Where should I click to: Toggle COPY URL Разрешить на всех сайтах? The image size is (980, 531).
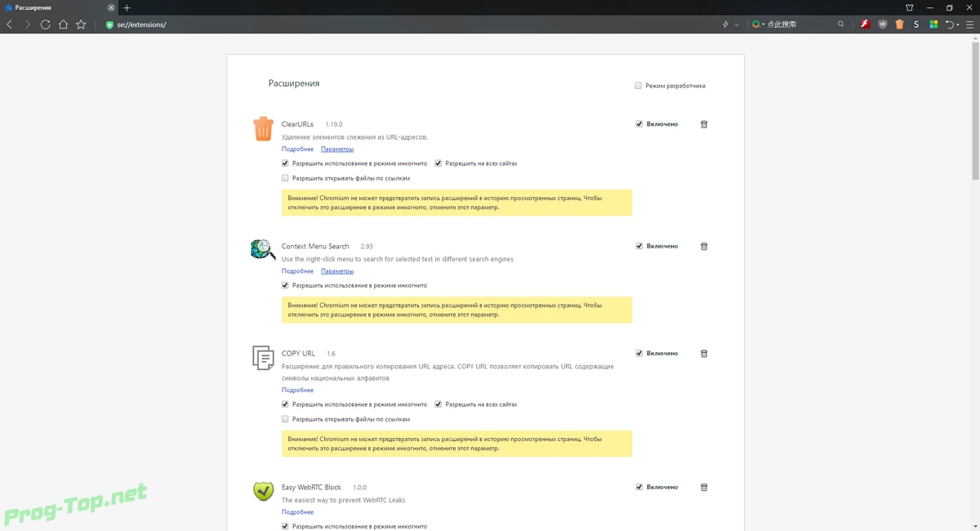click(438, 404)
